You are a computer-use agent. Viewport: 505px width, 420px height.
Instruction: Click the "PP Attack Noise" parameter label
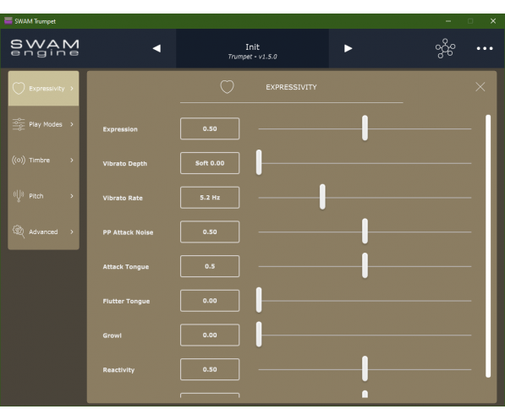(x=128, y=232)
